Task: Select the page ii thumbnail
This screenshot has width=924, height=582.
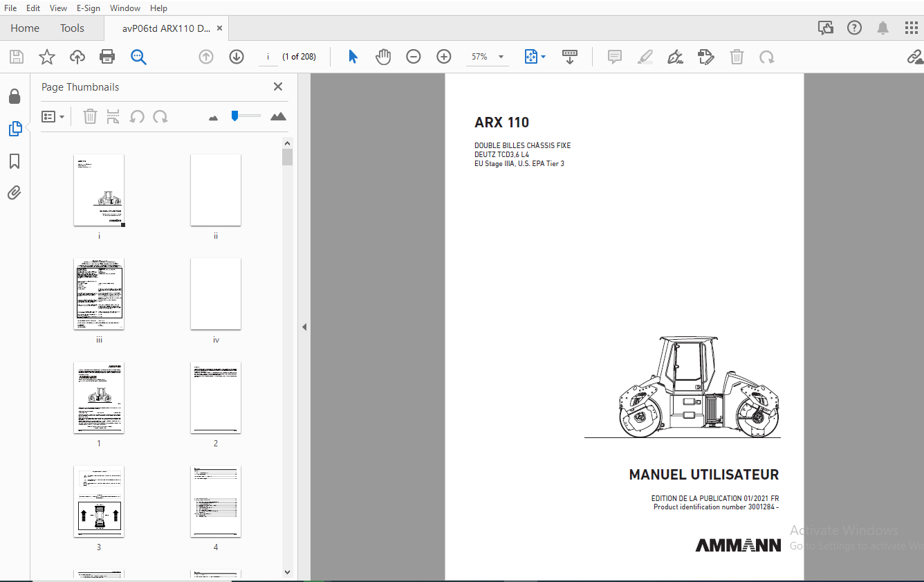Action: 216,190
